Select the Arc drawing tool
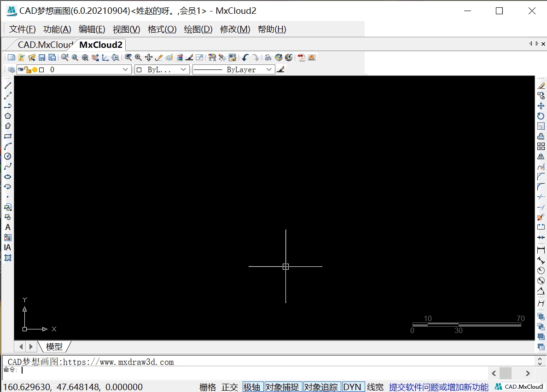 tap(8, 146)
